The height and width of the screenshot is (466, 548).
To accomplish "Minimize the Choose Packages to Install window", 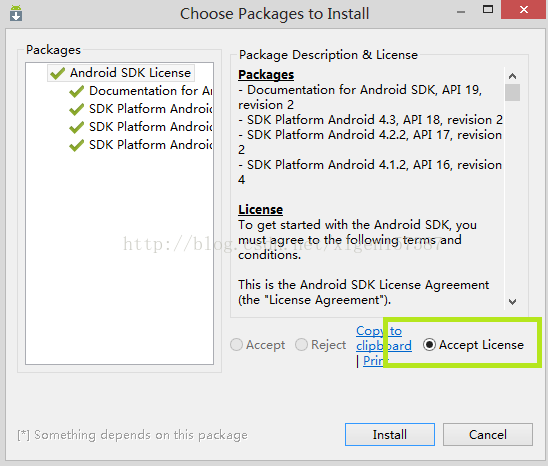I will [461, 11].
